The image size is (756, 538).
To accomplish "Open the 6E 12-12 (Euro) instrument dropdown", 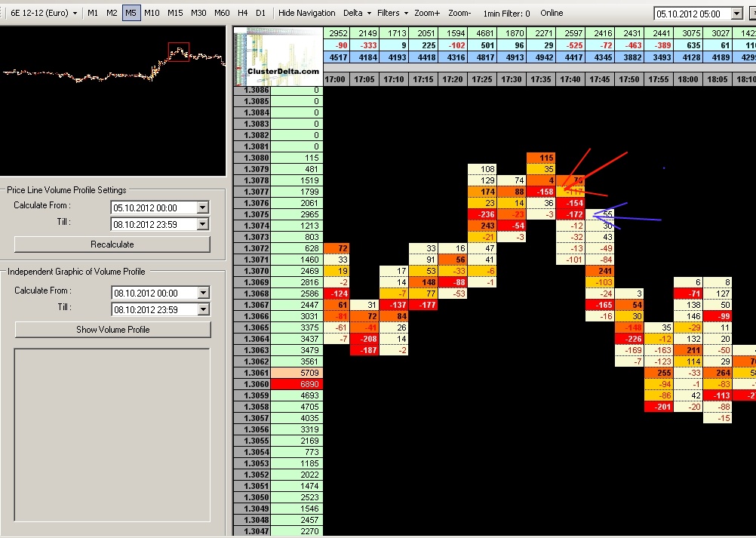I will [44, 13].
